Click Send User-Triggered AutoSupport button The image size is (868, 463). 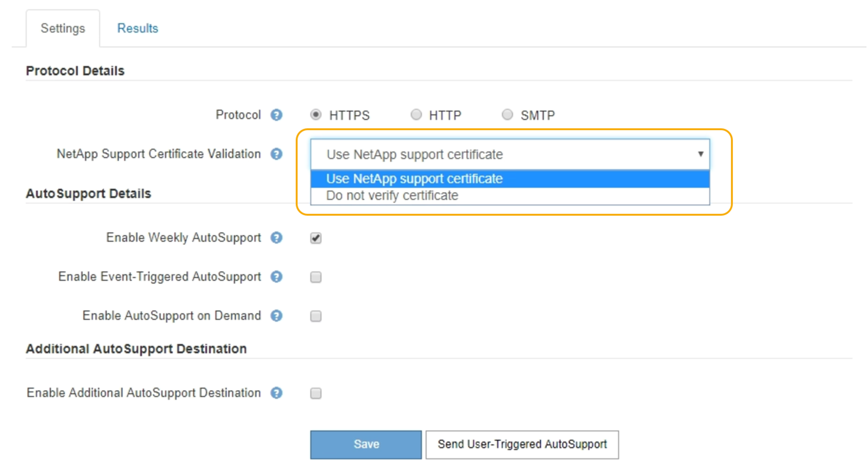522,444
